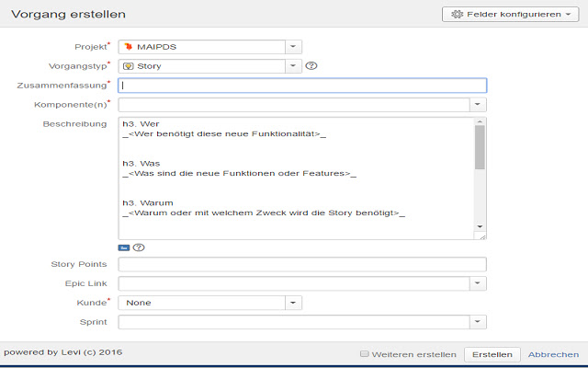Toggle the blue preview icon below Beschreibung
The width and height of the screenshot is (588, 368).
point(124,247)
